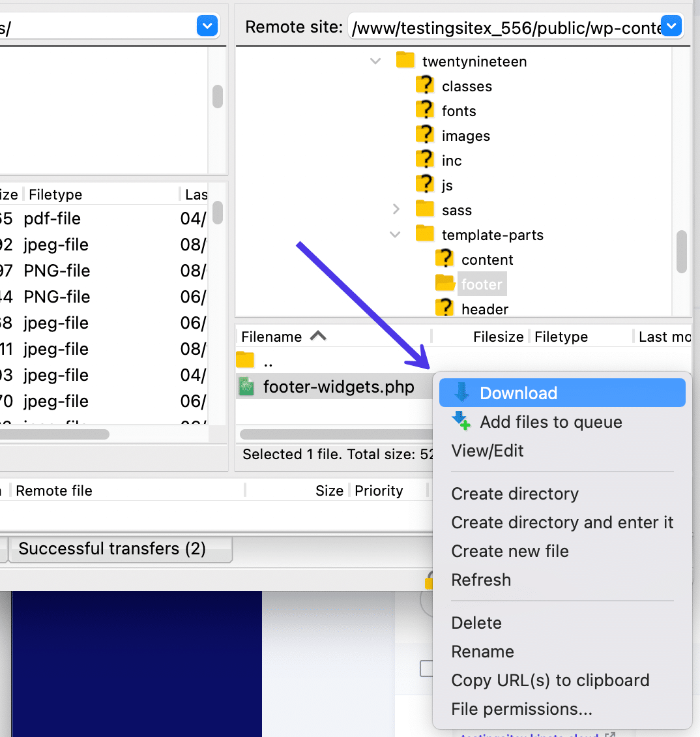Select Create new file option
This screenshot has width=700, height=737.
pos(510,551)
